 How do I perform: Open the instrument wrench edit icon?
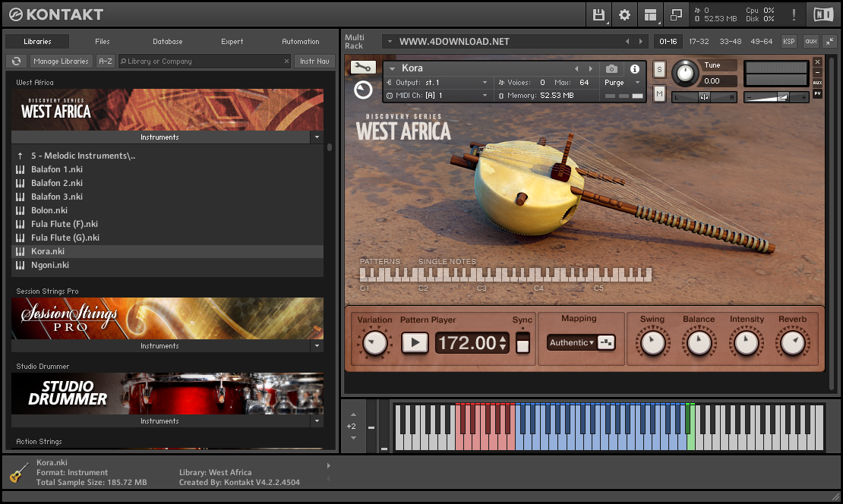click(x=363, y=67)
